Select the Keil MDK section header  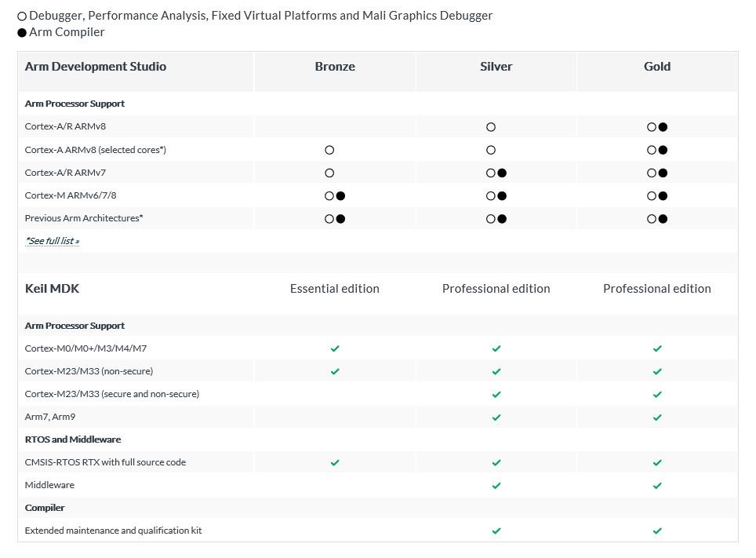tap(52, 288)
